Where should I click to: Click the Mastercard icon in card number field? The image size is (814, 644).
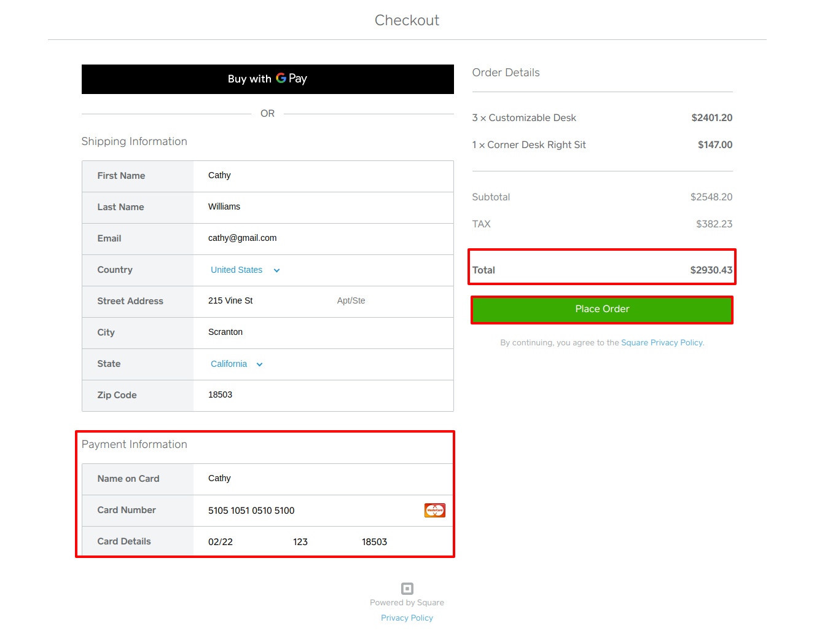[434, 511]
